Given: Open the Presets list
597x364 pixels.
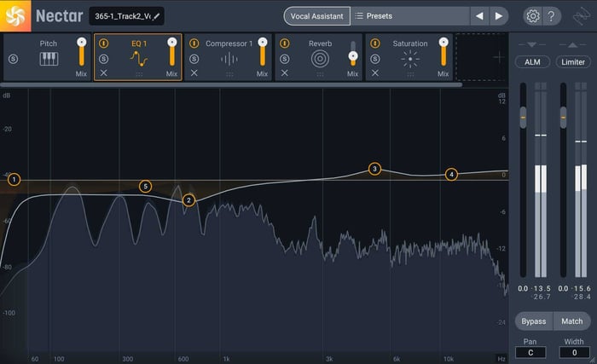Looking at the screenshot, I should 410,16.
